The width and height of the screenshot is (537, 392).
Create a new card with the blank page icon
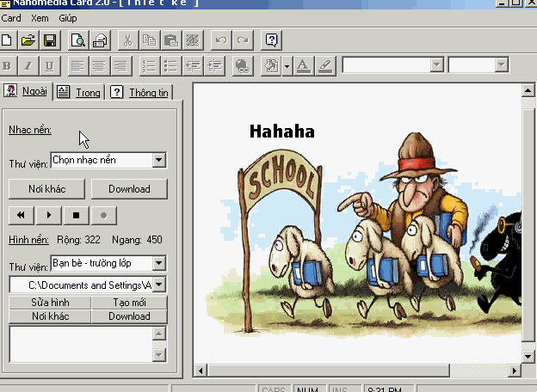[x=7, y=40]
